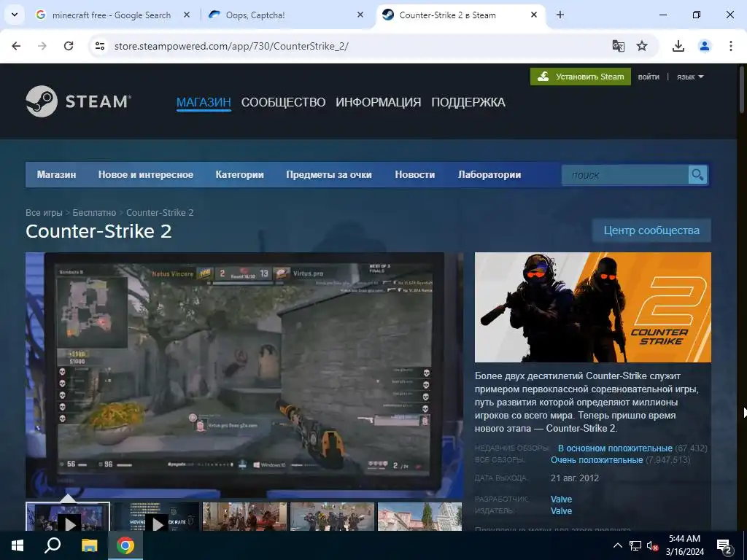
Task: Go back with the browser back arrow
Action: 16,46
